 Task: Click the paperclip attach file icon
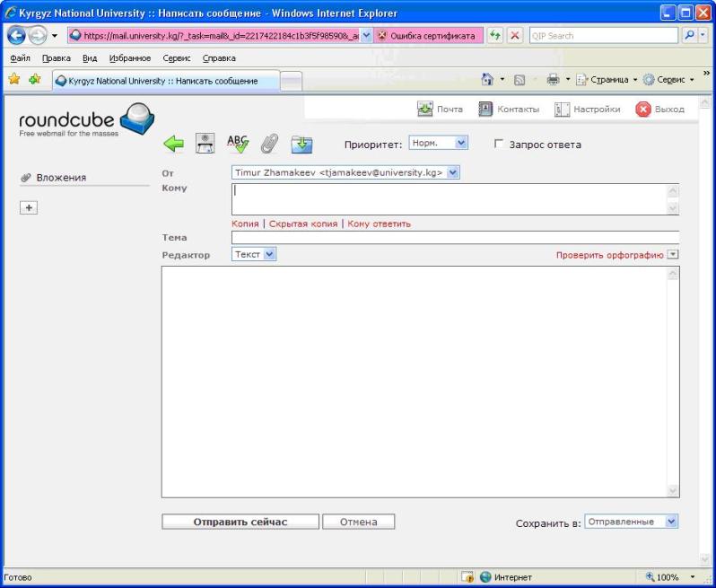(x=266, y=145)
